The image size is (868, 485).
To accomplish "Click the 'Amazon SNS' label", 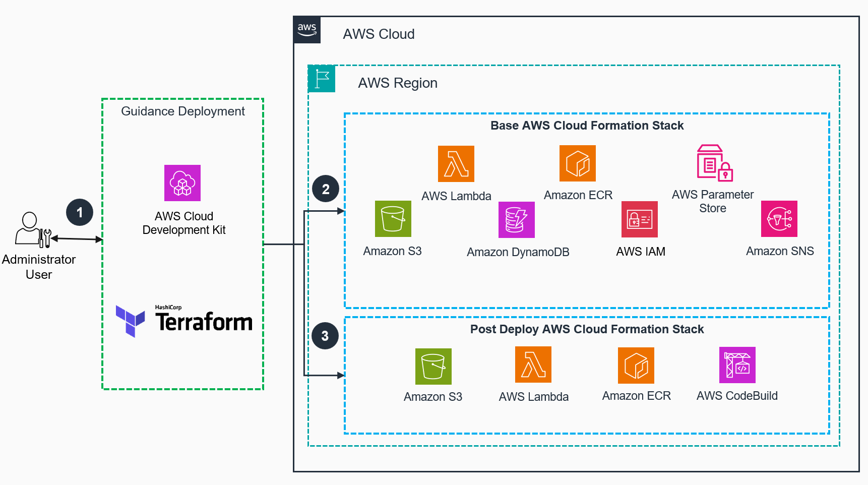I will click(780, 251).
